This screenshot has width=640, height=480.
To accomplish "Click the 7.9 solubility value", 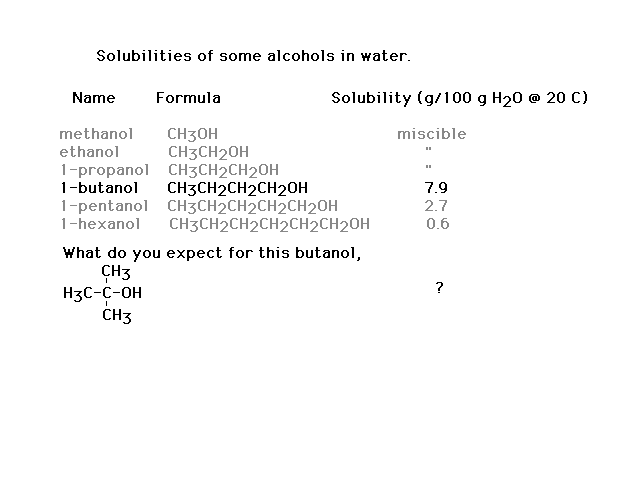I will point(436,188).
